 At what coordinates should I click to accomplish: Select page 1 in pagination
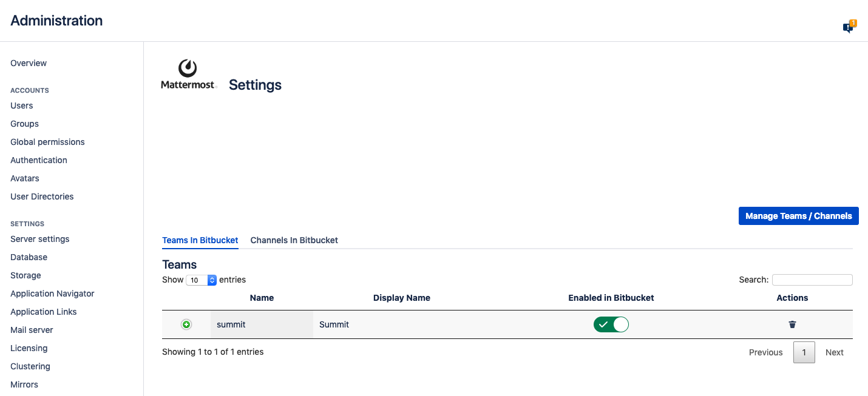click(804, 352)
